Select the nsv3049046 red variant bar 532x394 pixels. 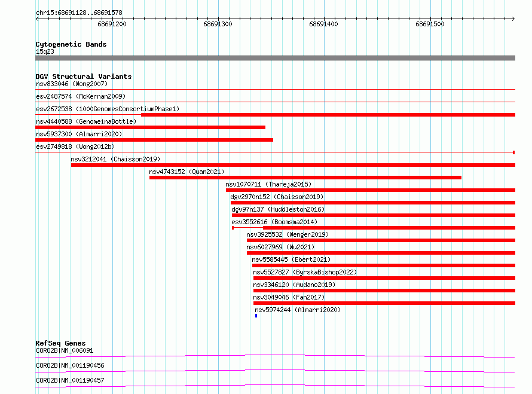(384, 303)
